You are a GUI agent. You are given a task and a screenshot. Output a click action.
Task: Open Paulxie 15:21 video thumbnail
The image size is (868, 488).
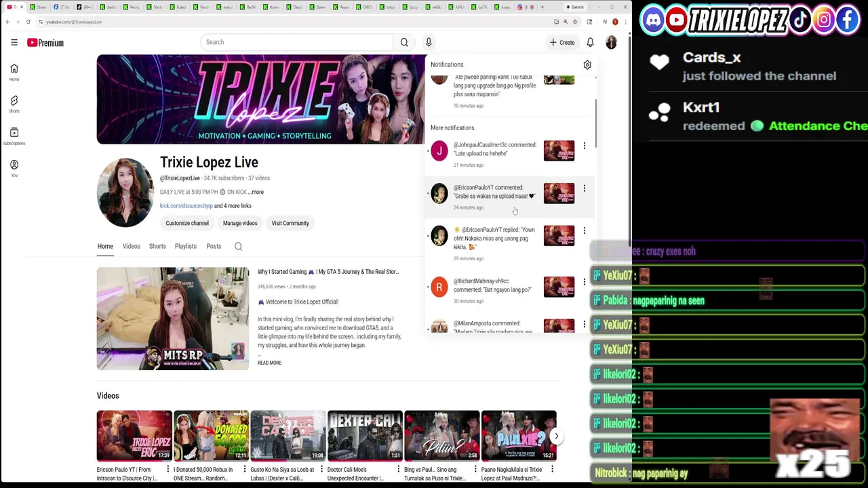pos(519,436)
